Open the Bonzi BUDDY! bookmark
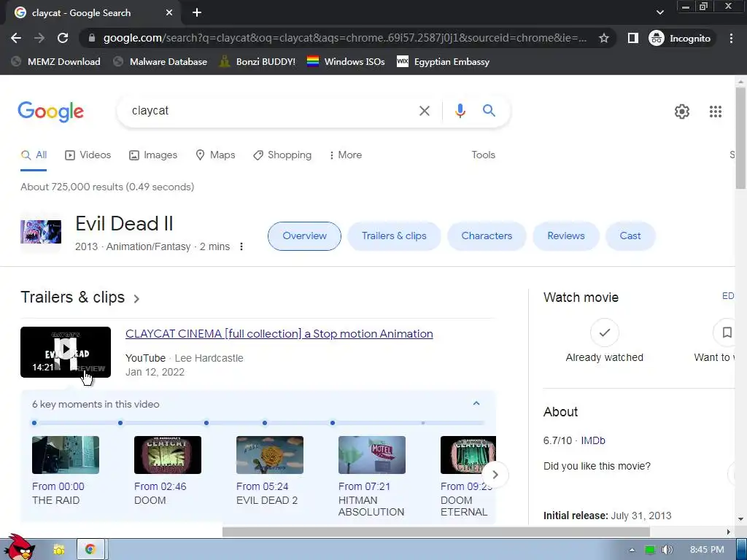Viewport: 747px width, 560px height. point(258,61)
